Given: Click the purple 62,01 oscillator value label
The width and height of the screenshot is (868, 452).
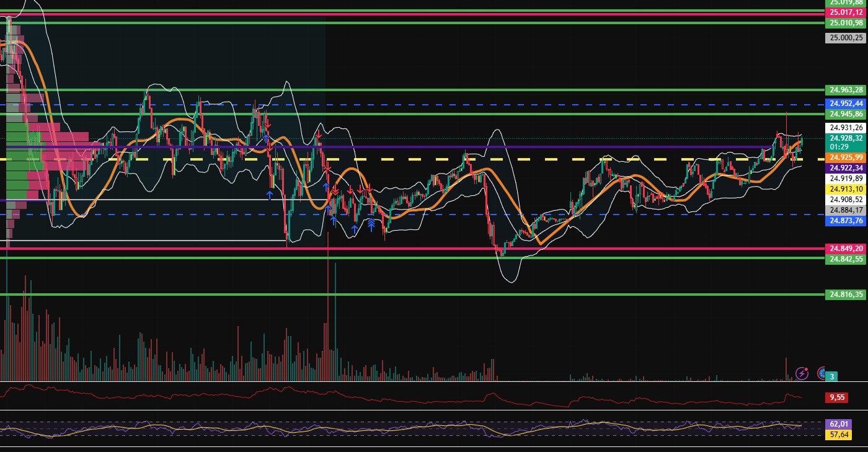Looking at the screenshot, I should [x=838, y=423].
